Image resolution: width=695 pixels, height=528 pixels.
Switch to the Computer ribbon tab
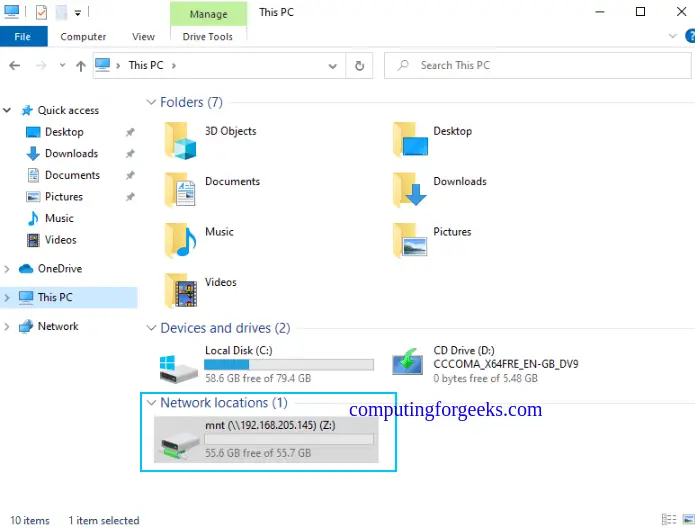click(x=83, y=36)
